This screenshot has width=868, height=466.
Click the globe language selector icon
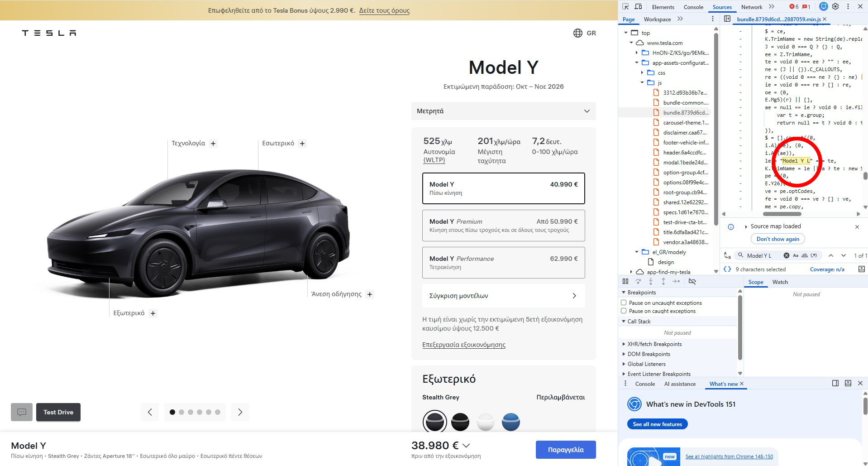tap(578, 33)
